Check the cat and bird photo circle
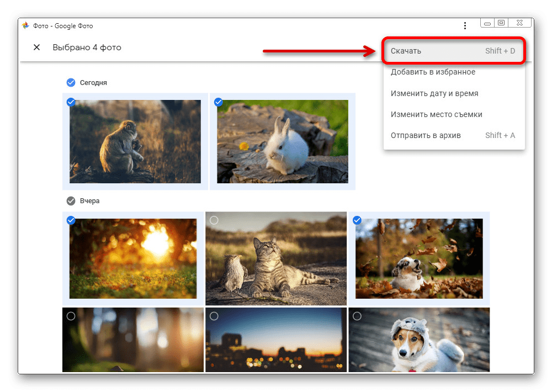 214,220
